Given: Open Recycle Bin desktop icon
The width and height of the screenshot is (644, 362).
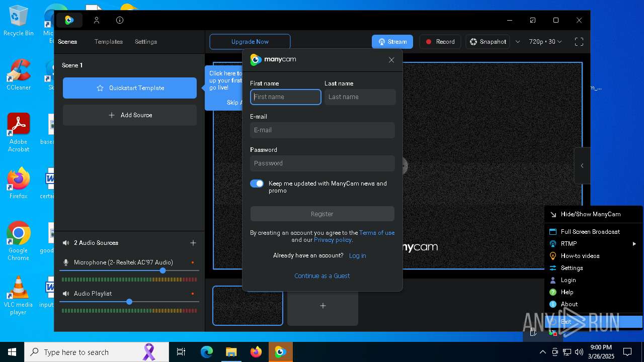Looking at the screenshot, I should (x=19, y=21).
